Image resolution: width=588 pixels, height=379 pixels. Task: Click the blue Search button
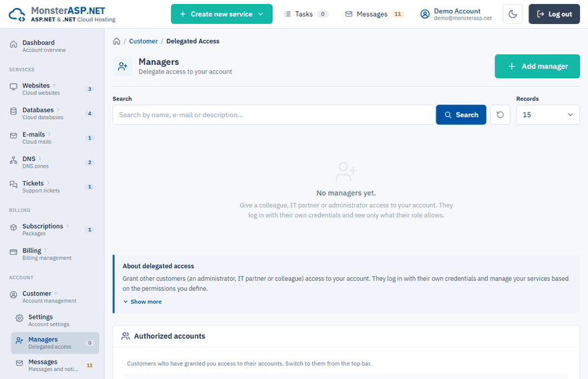pos(461,115)
